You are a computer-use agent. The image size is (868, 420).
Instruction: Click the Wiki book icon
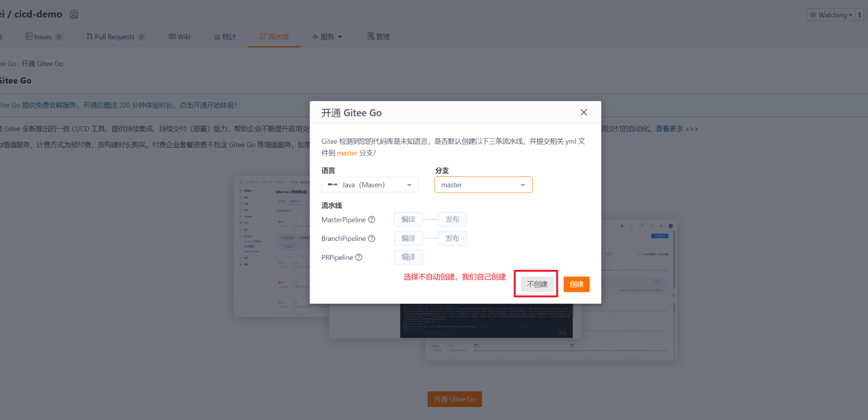[x=172, y=36]
